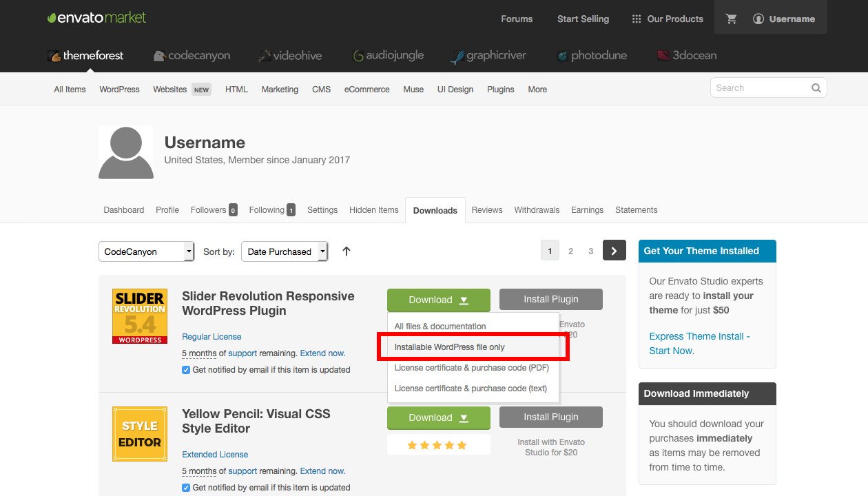Open the HTML category menu
This screenshot has width=868, height=496.
tap(236, 90)
